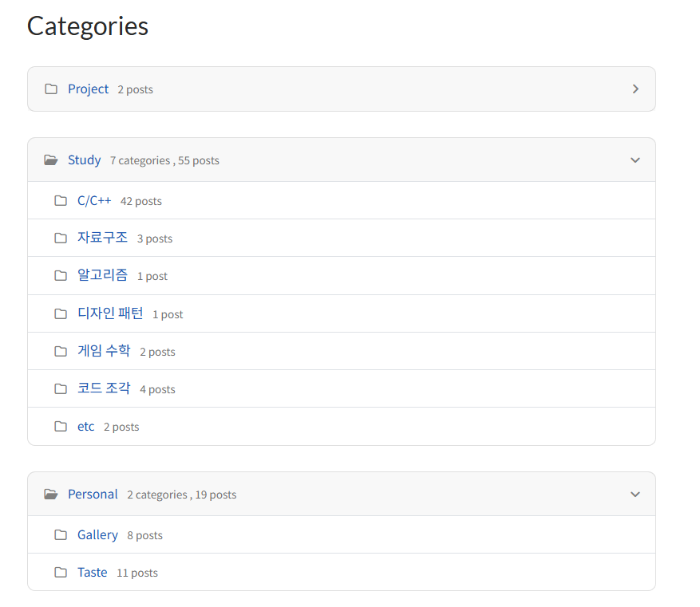
Task: Click the open folder icon beside Study
Action: (51, 160)
